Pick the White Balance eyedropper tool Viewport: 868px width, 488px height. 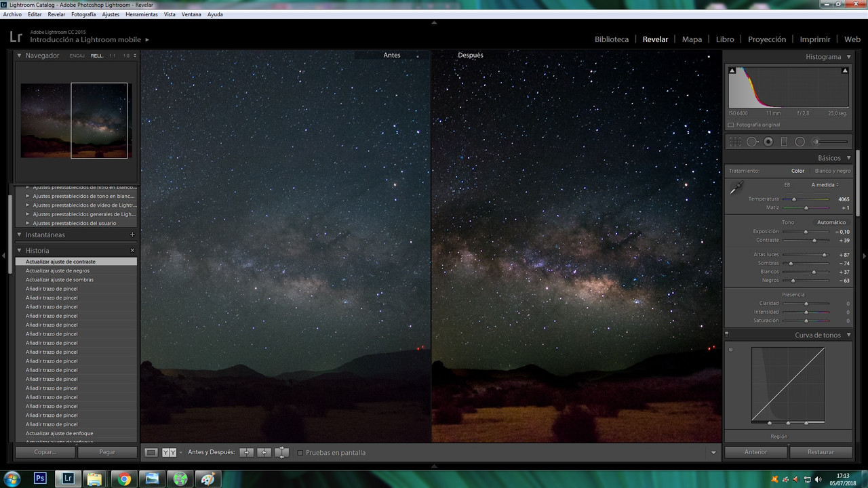736,188
